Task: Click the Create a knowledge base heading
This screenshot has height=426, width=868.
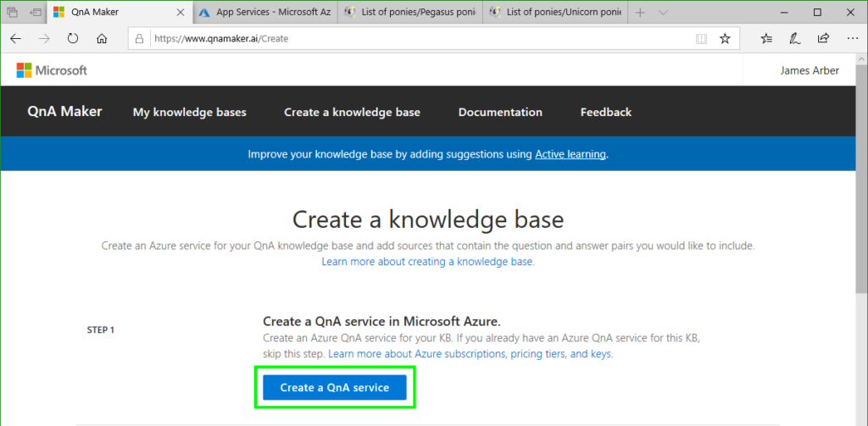Action: [428, 219]
